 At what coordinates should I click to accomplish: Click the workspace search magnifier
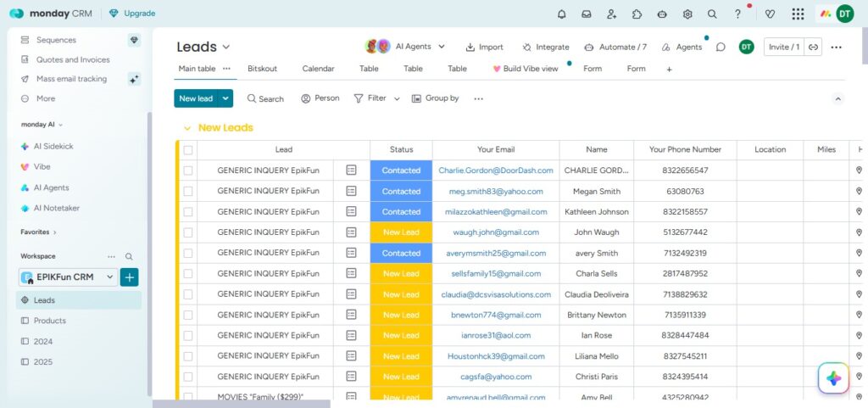click(x=129, y=256)
